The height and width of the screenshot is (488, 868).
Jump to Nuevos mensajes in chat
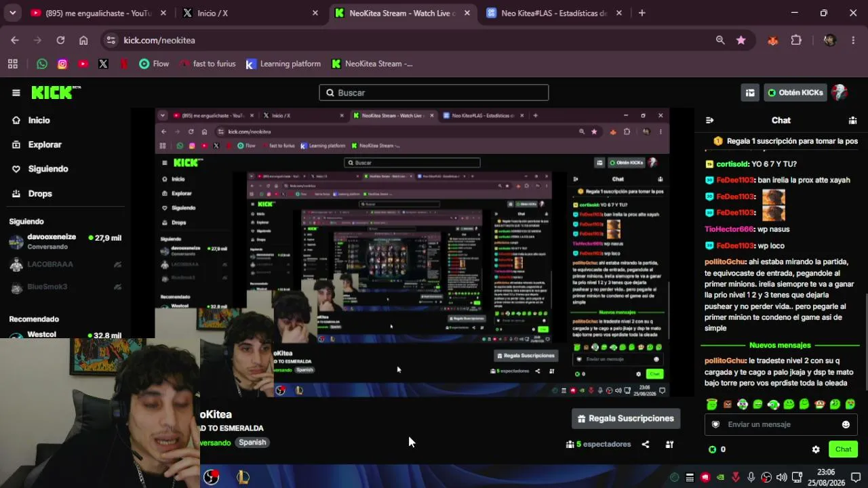[x=780, y=345]
